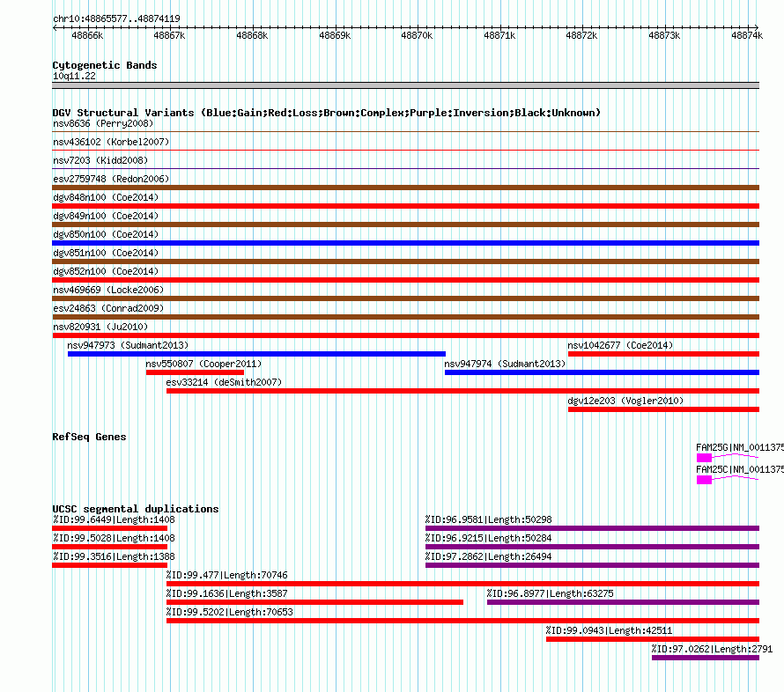Open the nsv947974 (Sudmant2013) variant label
The height and width of the screenshot is (692, 784).
[x=505, y=364]
